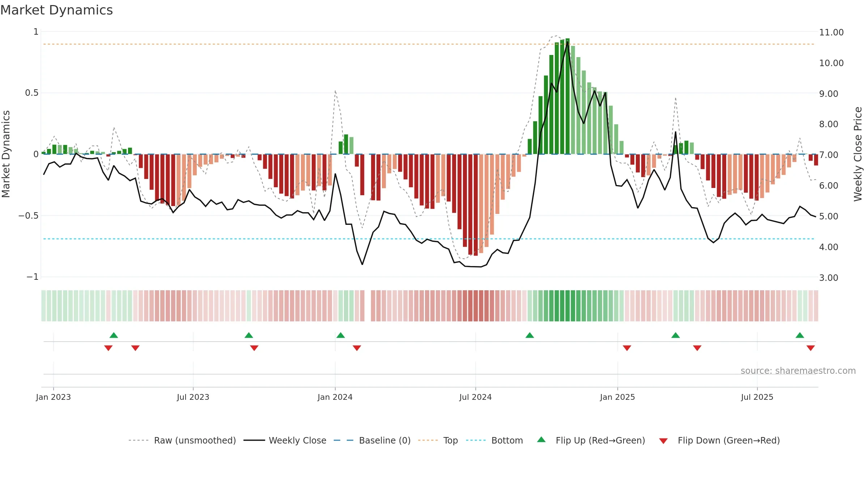The width and height of the screenshot is (868, 488).
Task: Click the first flip-down marker in early 2023
Action: (x=109, y=348)
